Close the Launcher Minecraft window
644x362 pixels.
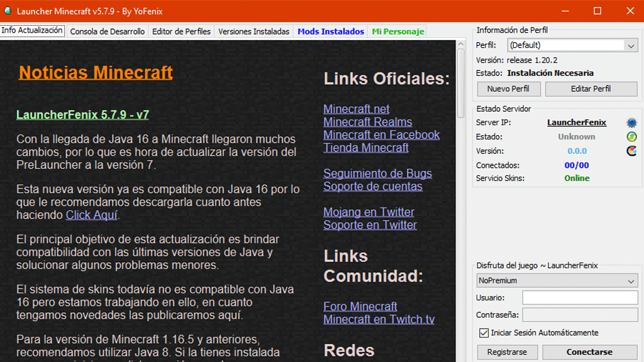tap(630, 11)
